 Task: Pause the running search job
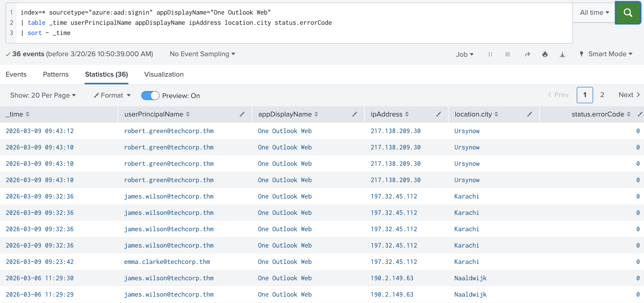490,54
